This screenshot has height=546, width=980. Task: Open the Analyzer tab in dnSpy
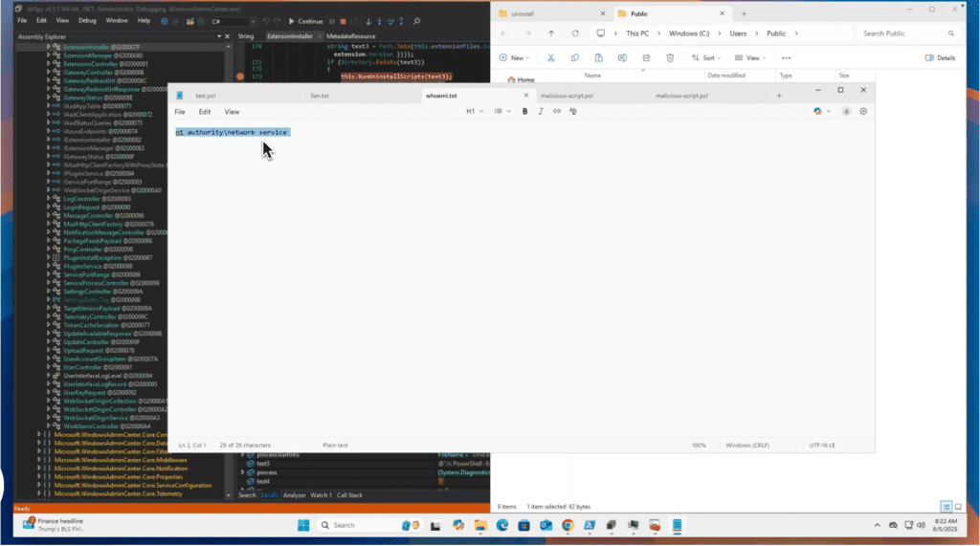(x=295, y=495)
